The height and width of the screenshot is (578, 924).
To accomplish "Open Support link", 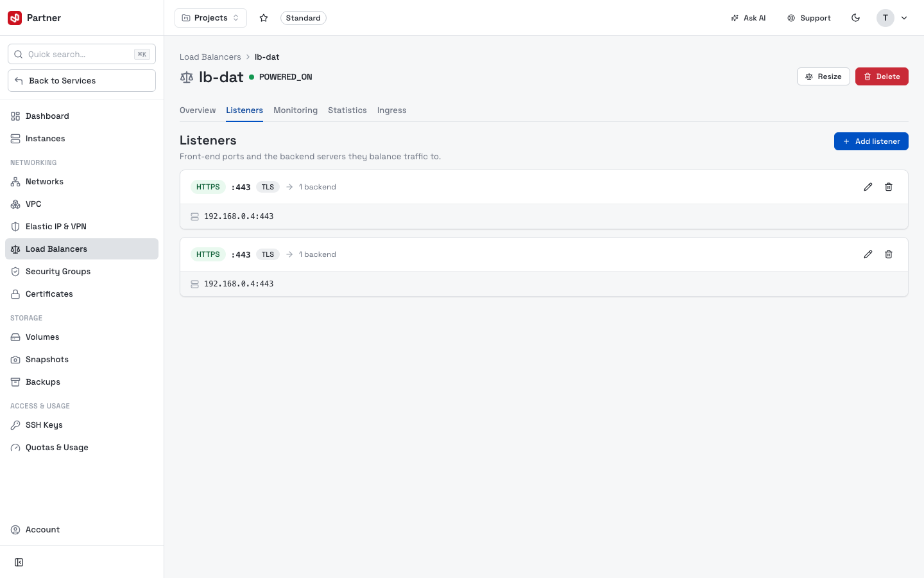I will coord(809,18).
